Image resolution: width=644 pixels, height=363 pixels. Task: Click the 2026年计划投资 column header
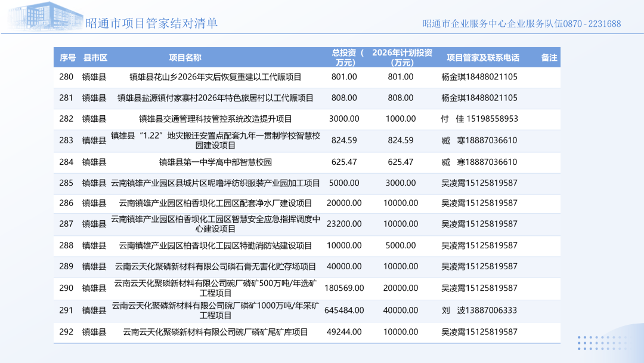pos(402,57)
